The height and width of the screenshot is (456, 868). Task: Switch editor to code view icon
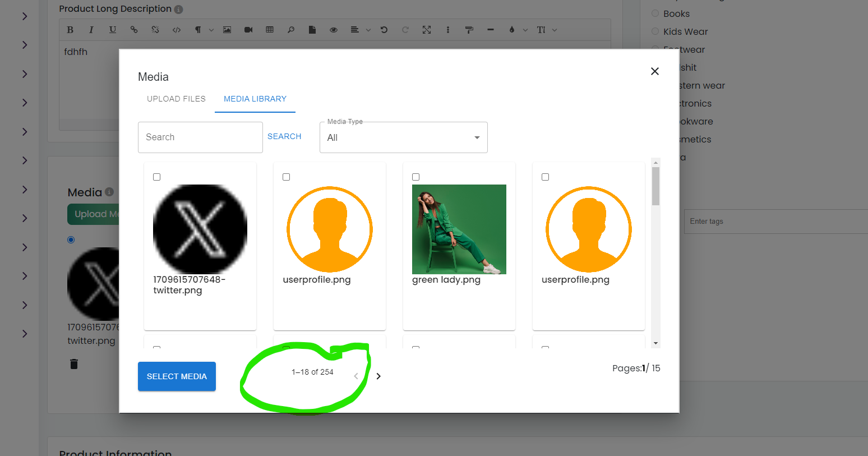point(177,30)
